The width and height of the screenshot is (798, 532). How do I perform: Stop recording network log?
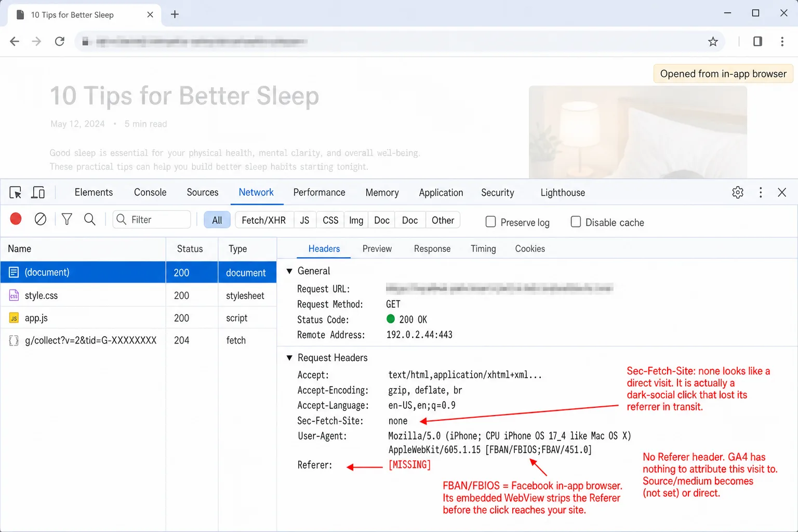coord(16,219)
